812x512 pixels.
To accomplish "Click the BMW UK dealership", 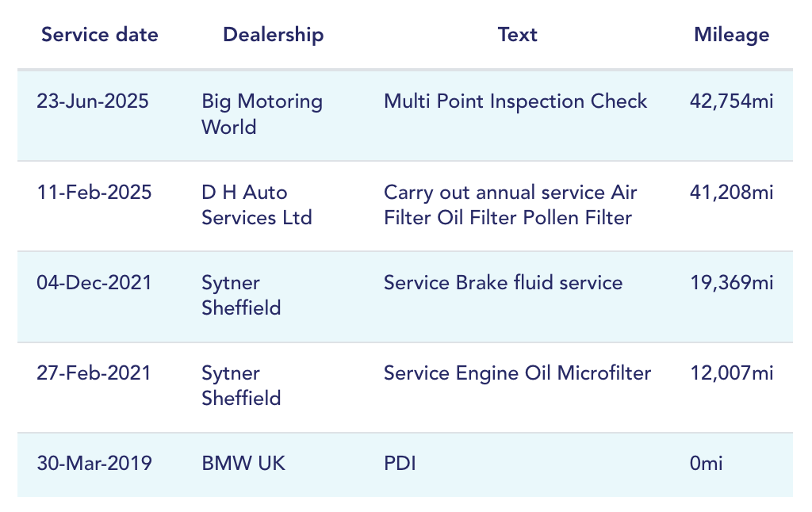I will pos(243,464).
